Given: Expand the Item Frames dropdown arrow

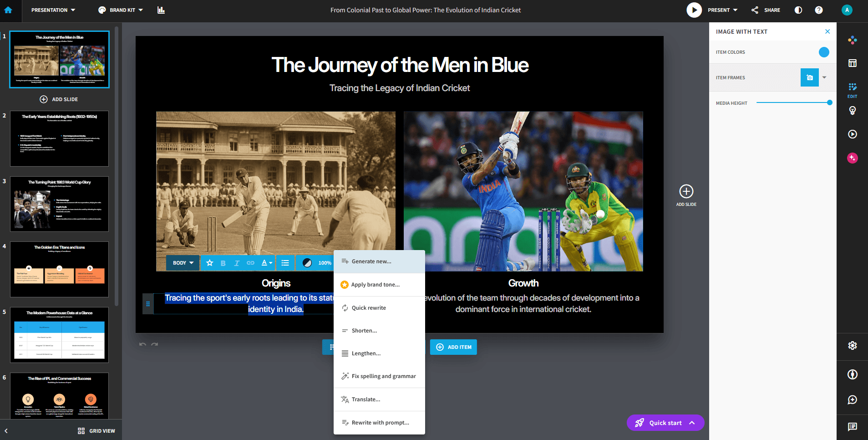Looking at the screenshot, I should pos(824,77).
